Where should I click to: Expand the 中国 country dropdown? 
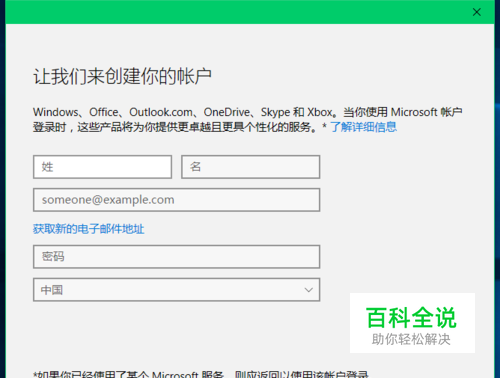pos(177,290)
